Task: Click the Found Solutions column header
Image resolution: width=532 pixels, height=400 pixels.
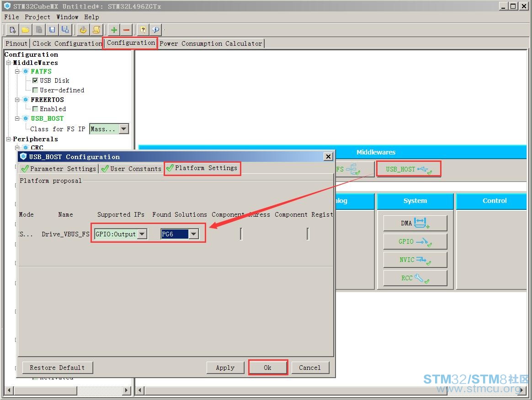Action: point(180,214)
